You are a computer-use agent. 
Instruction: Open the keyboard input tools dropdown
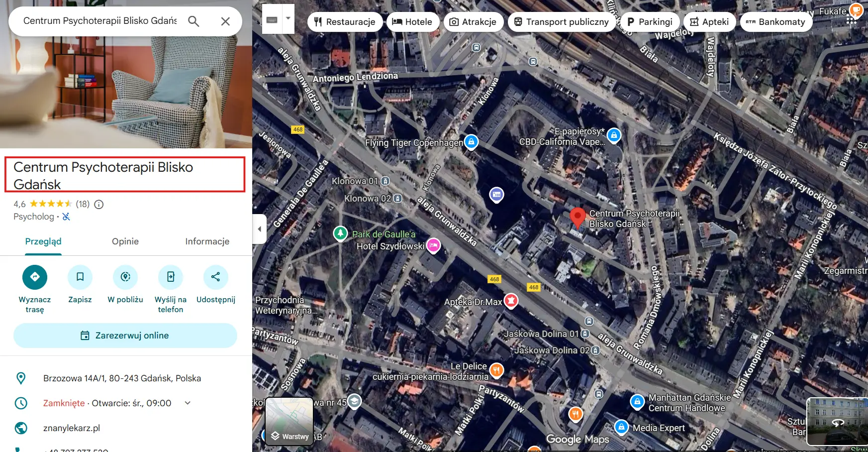[x=288, y=19]
